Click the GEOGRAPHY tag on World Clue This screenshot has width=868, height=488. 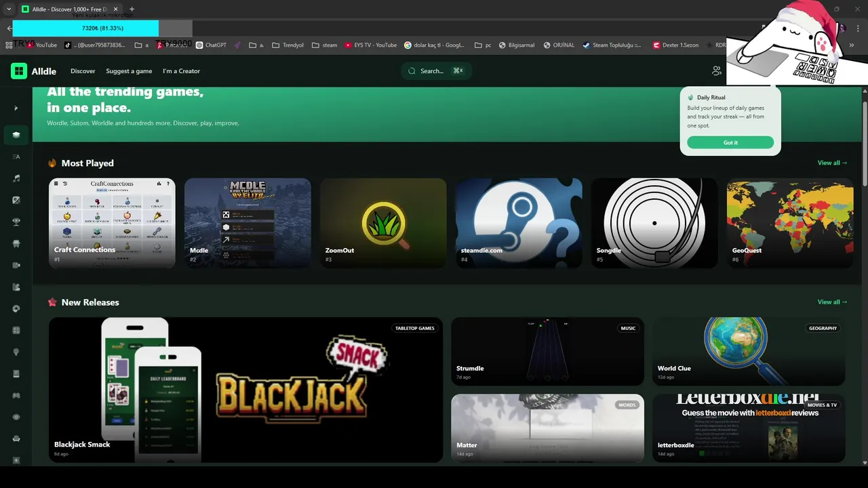(823, 328)
